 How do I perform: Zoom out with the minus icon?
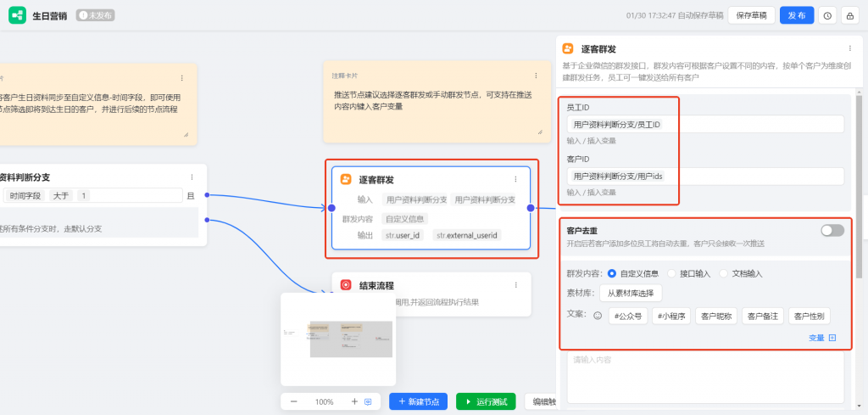[294, 401]
